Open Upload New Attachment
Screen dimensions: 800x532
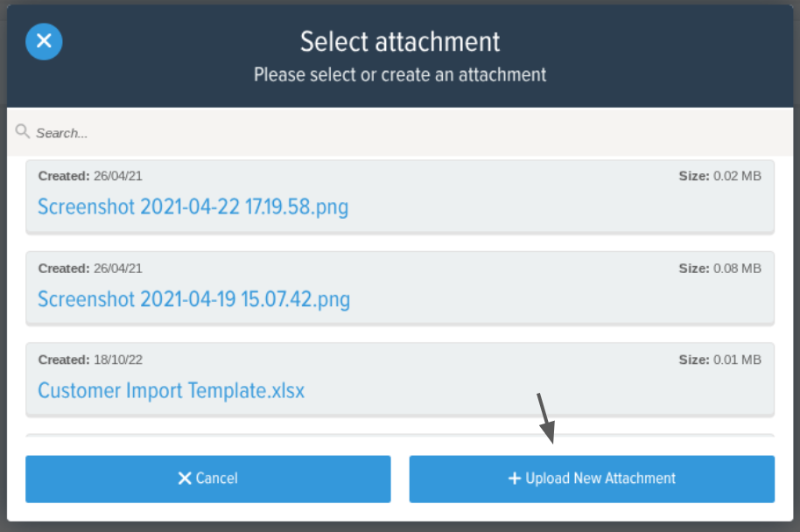[592, 479]
